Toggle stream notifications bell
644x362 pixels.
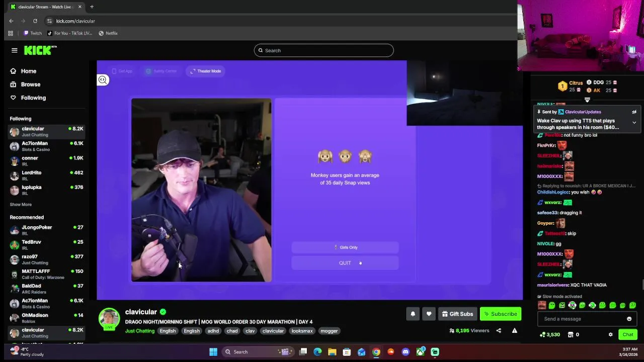point(413,314)
